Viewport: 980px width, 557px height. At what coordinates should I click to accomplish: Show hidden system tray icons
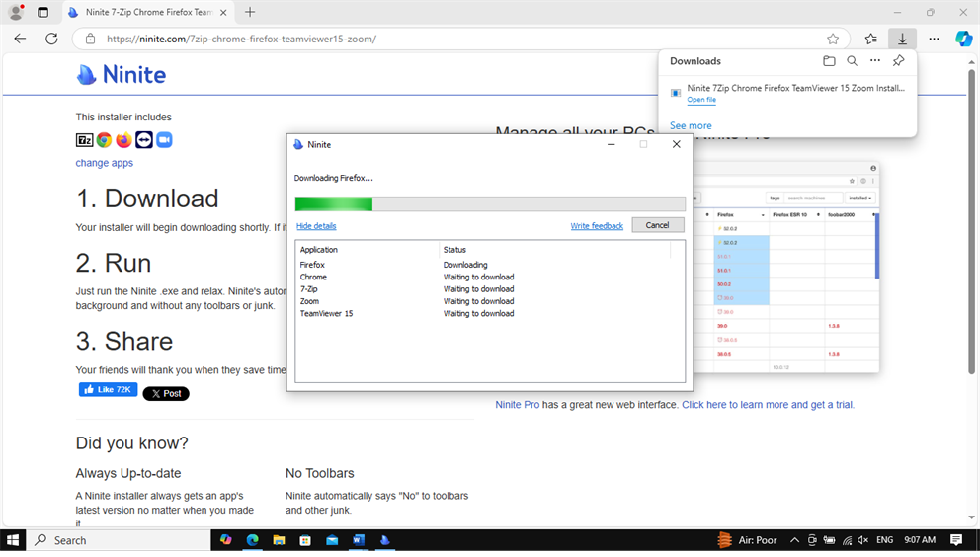[795, 540]
